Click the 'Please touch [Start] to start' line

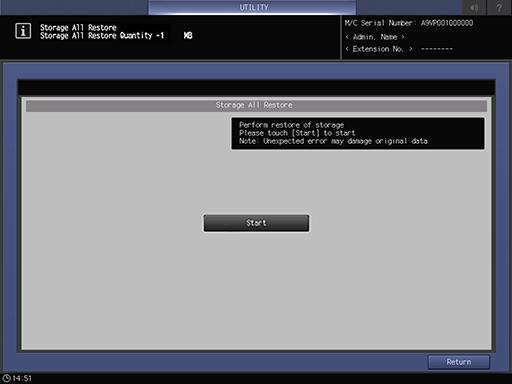pyautogui.click(x=297, y=133)
